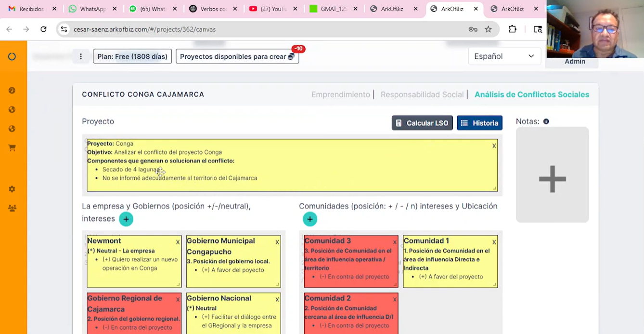
Task: Open the settings gear in the sidebar
Action: pyautogui.click(x=12, y=189)
